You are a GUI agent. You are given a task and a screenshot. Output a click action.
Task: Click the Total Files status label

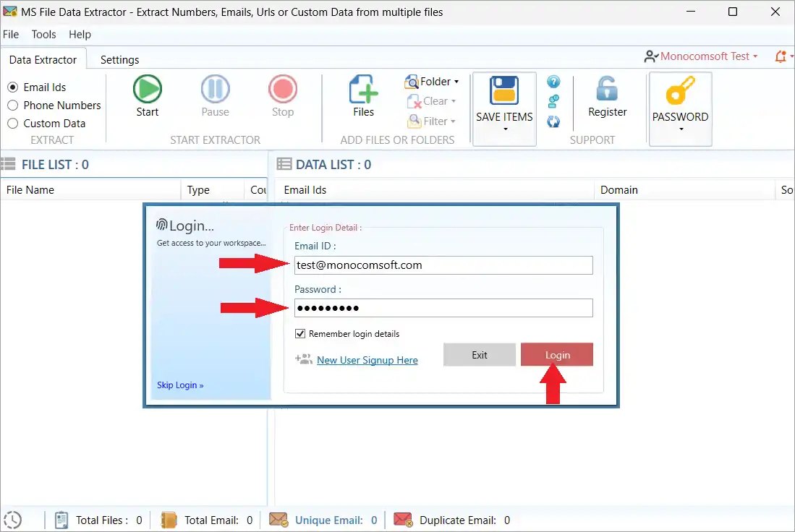point(102,520)
